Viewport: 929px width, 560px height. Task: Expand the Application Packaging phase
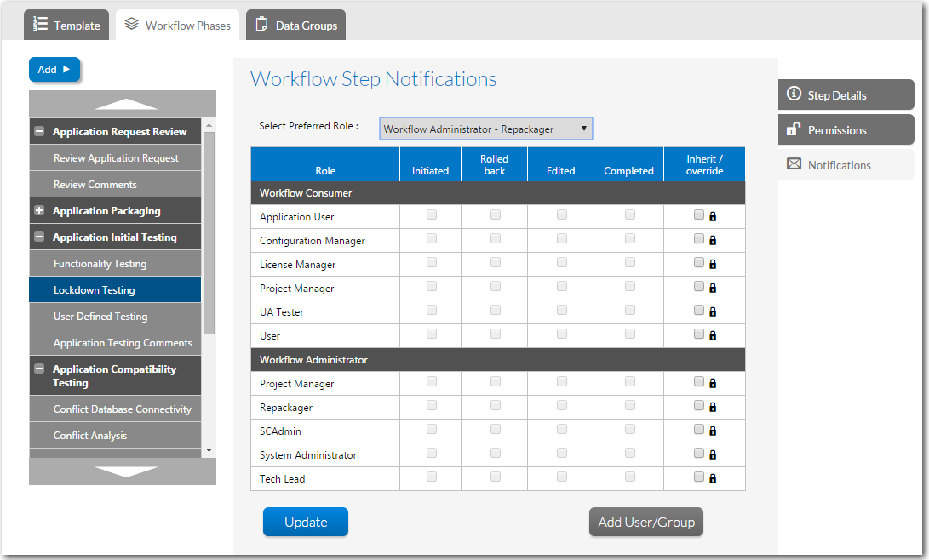pos(39,211)
